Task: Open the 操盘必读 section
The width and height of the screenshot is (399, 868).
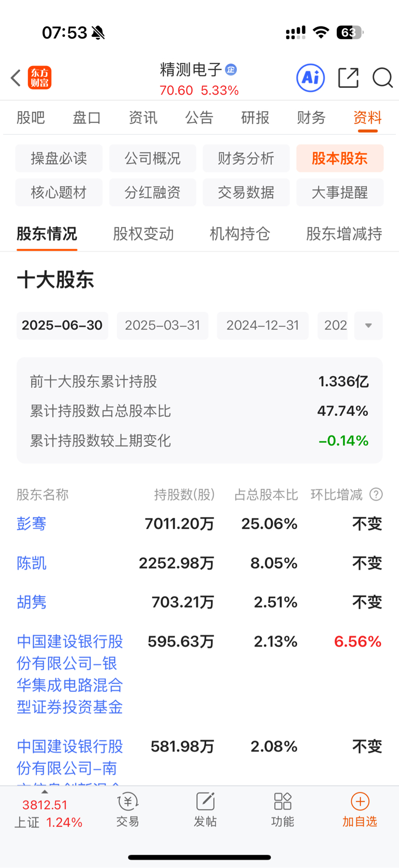Action: [59, 159]
